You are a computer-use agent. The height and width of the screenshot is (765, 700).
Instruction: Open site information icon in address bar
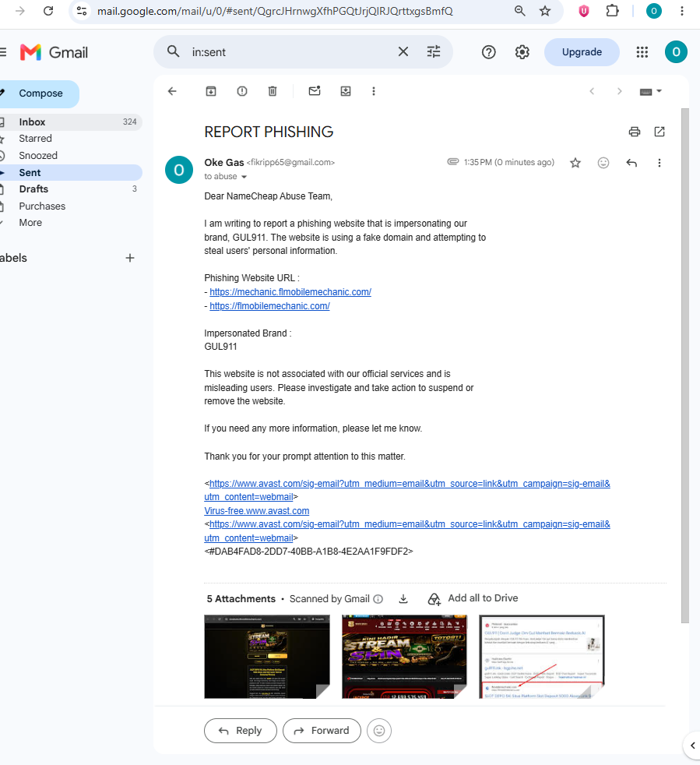point(82,11)
